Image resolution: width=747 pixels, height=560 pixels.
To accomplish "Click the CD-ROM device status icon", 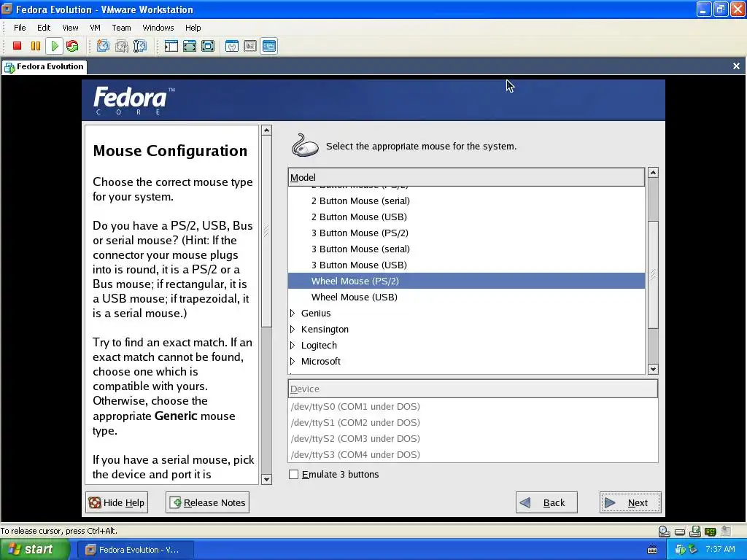I will 664,531.
